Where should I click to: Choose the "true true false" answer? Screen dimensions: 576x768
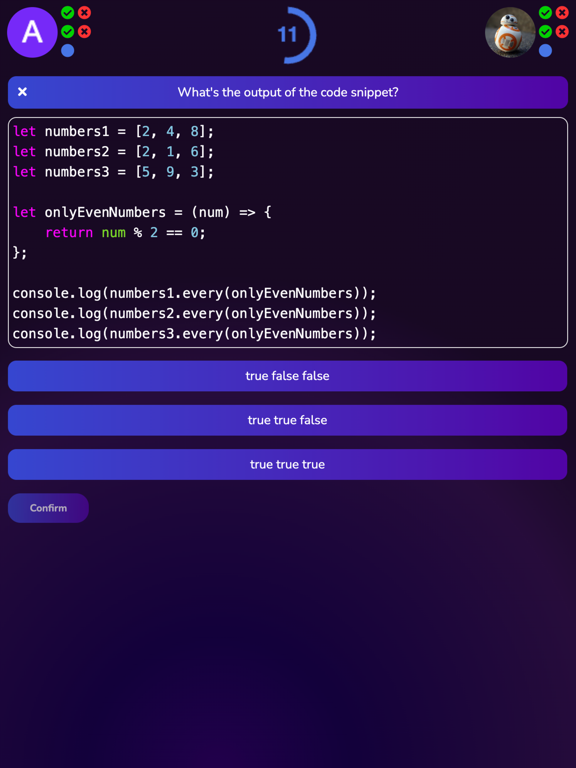(x=288, y=420)
